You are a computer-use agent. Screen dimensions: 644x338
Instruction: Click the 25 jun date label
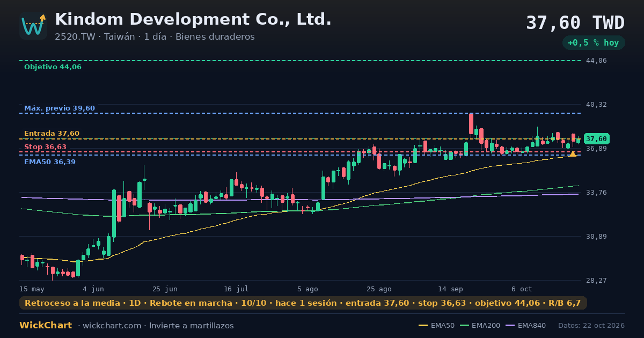click(x=165, y=289)
